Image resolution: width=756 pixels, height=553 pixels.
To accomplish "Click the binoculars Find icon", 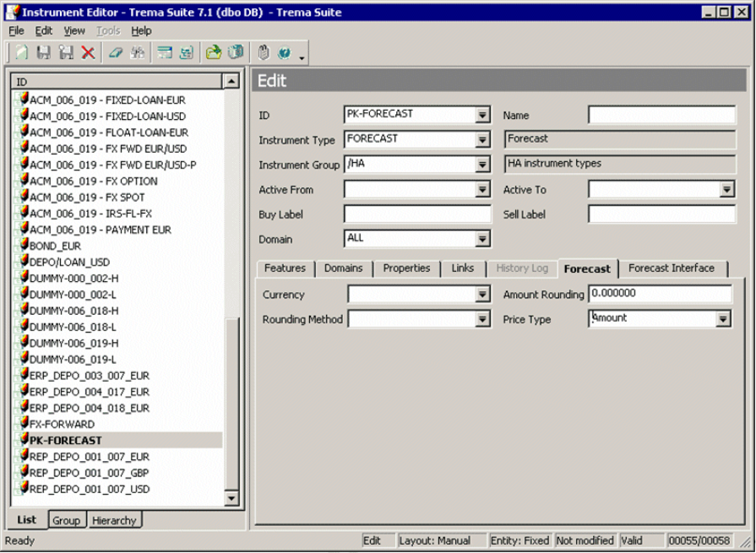I will [137, 52].
